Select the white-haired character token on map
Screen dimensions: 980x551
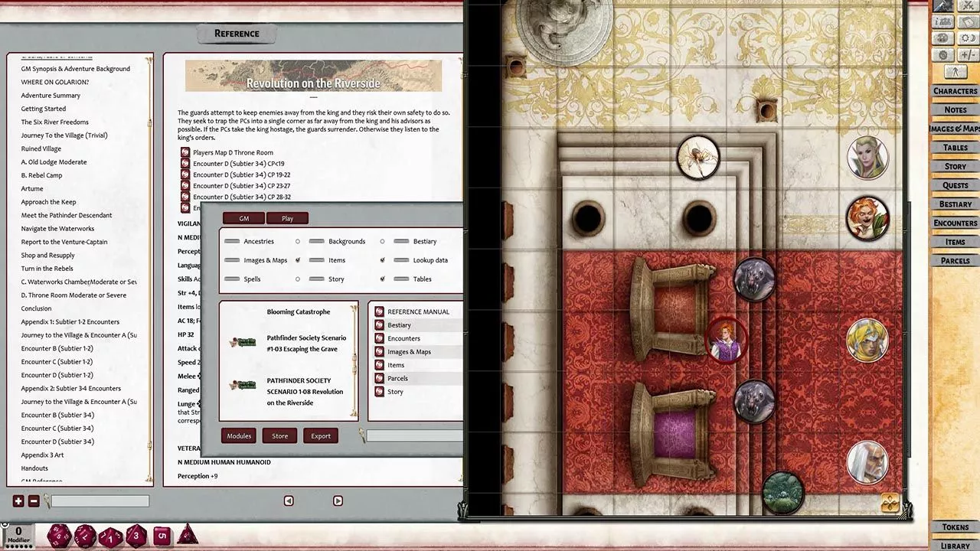(x=867, y=463)
